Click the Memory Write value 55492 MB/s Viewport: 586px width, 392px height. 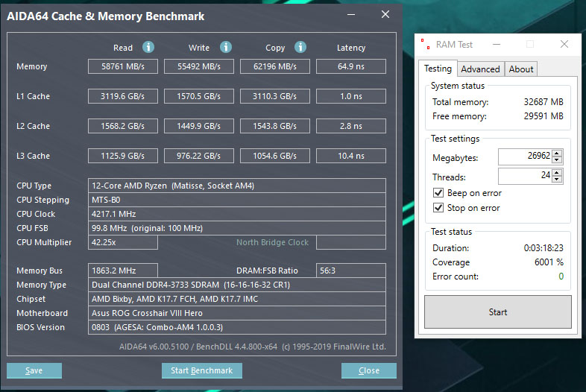click(199, 66)
